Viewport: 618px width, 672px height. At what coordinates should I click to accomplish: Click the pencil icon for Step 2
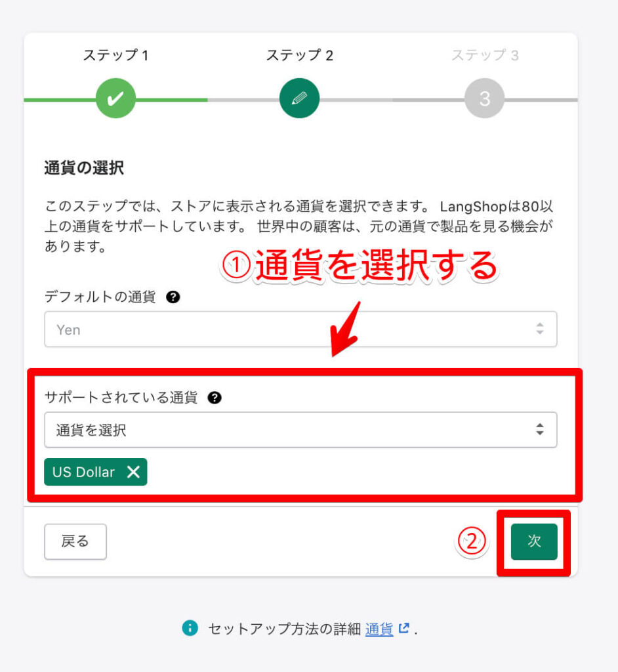click(299, 98)
